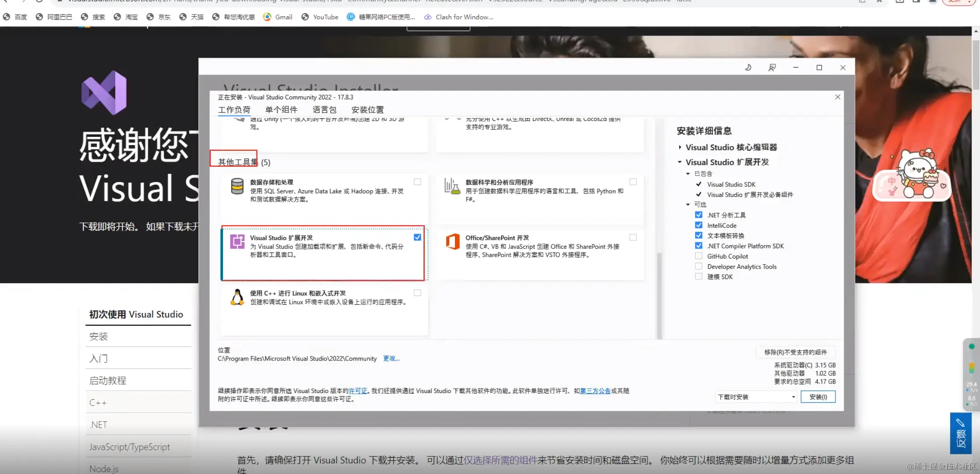Click the Visual Studio purple logo on webpage
Viewport: 980px width, 474px height.
click(x=104, y=93)
